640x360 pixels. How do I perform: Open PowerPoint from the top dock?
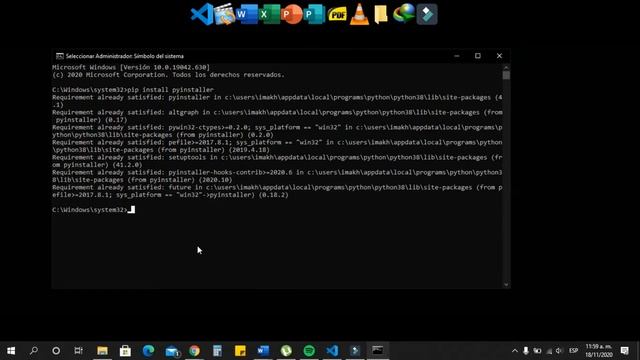pos(292,14)
